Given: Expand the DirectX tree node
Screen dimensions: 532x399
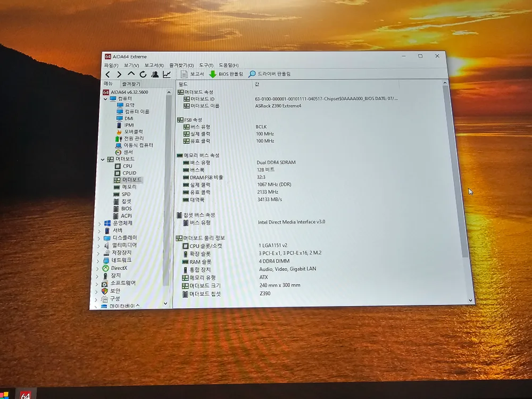Looking at the screenshot, I should (x=97, y=268).
